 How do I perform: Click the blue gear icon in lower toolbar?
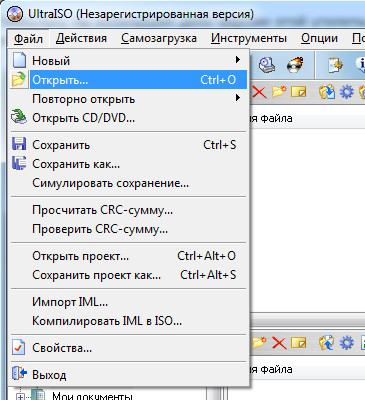point(347,343)
